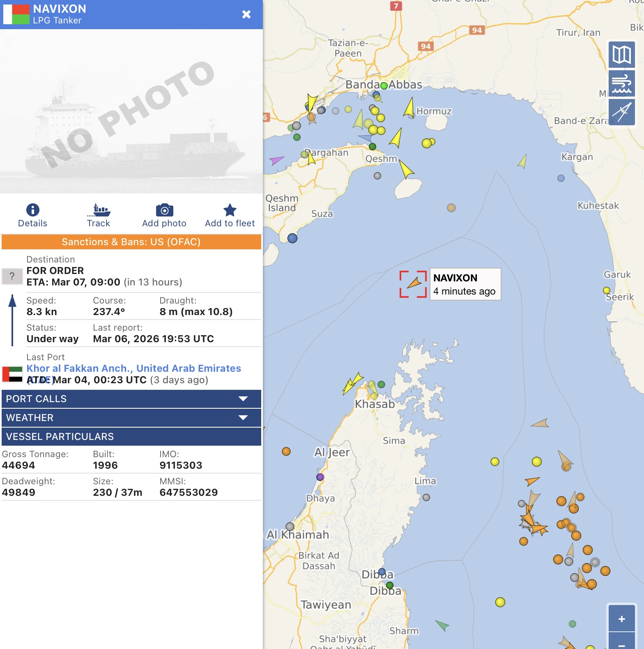Click the LPG Tanker vessel type text
Viewport: 644px width, 649px height.
coord(57,21)
